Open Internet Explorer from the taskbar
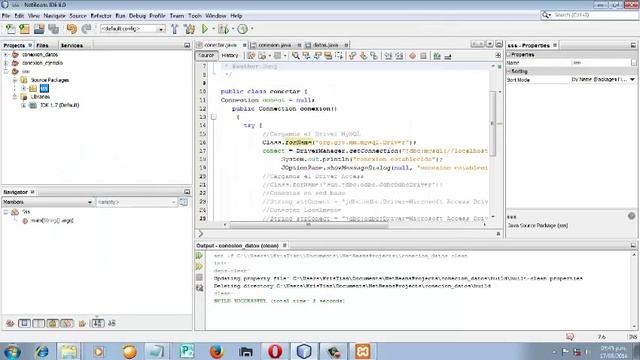This screenshot has height=360, width=640. 41,351
